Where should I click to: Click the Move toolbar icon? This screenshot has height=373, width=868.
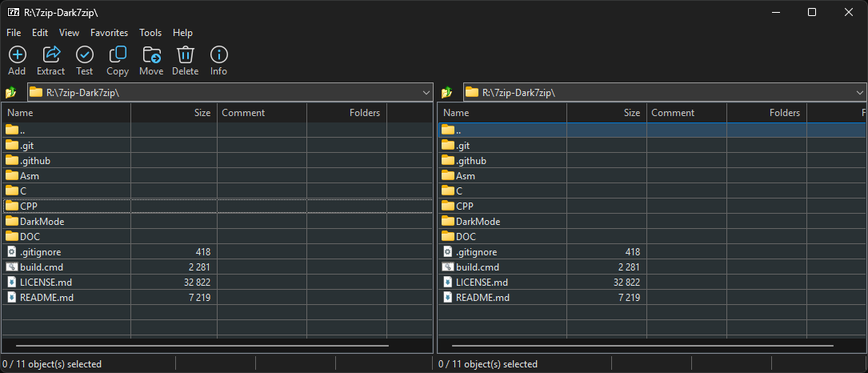coord(151,55)
